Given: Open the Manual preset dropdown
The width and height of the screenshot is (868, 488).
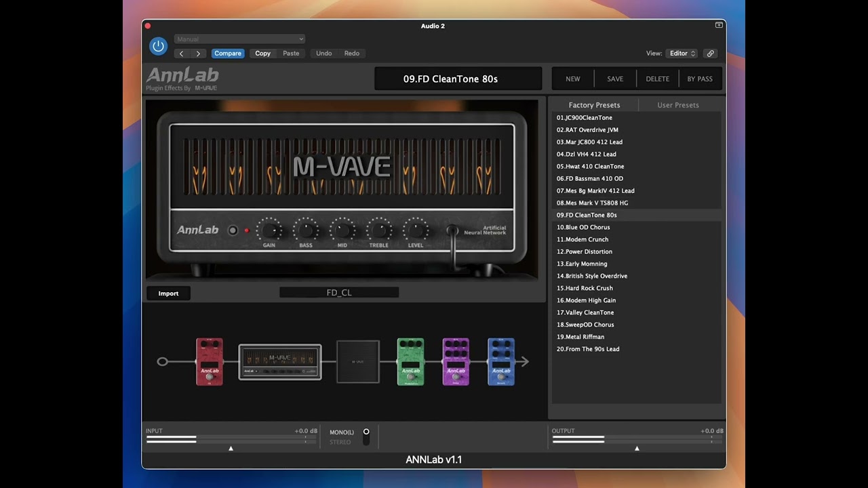Looking at the screenshot, I should pyautogui.click(x=239, y=39).
